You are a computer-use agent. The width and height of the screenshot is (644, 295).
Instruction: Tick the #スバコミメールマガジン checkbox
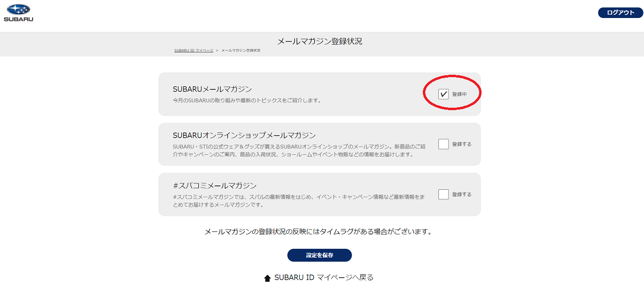[443, 195]
